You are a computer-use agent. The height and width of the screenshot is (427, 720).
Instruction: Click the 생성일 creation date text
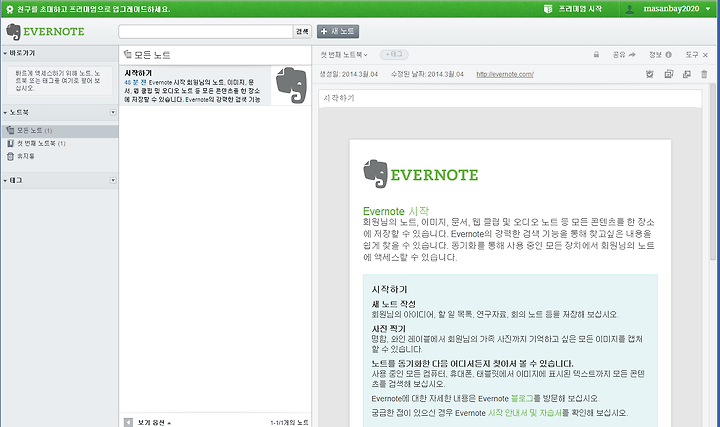(349, 74)
